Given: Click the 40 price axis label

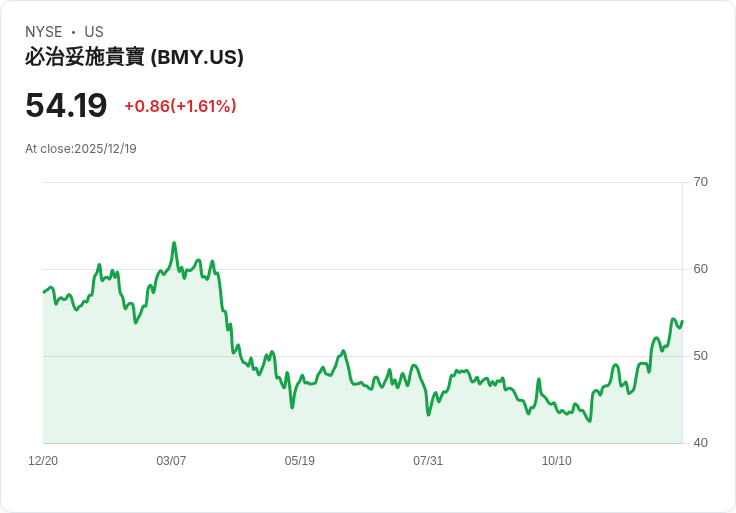Looking at the screenshot, I should [x=700, y=443].
